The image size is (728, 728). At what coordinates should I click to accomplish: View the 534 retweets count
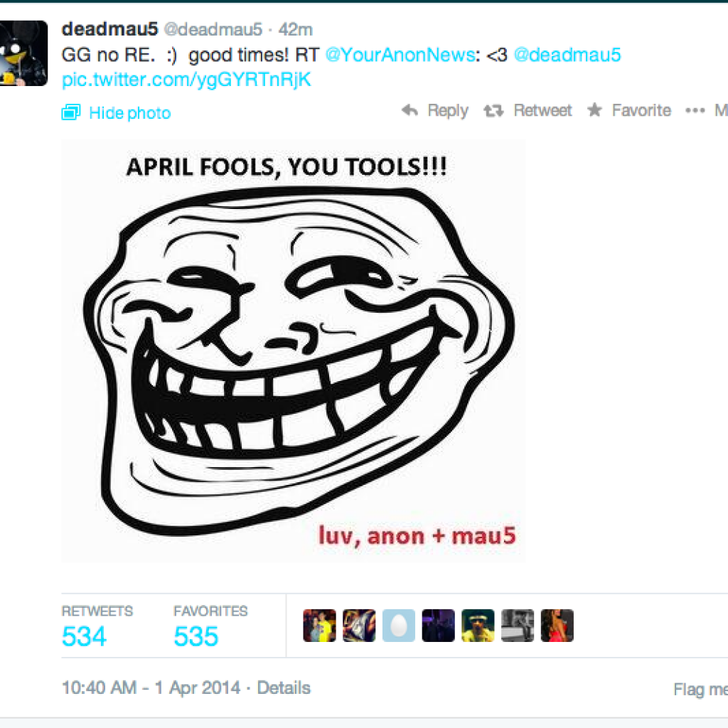tap(84, 636)
